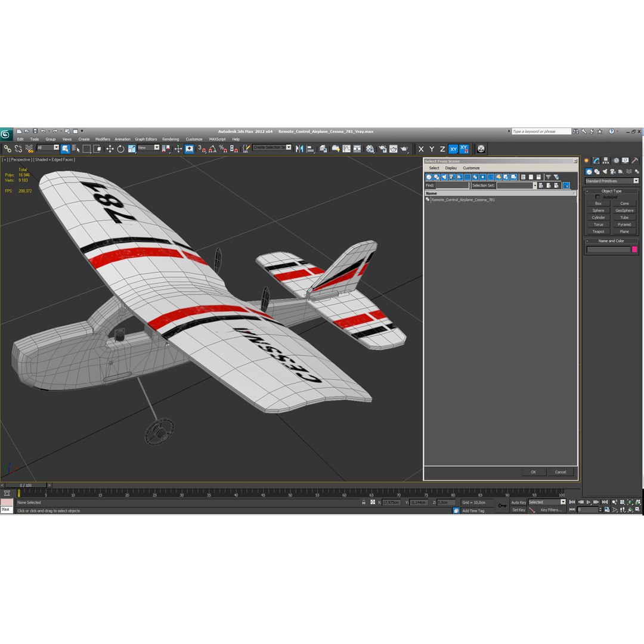Click the Play Animation button
644x644 pixels.
pyautogui.click(x=589, y=502)
